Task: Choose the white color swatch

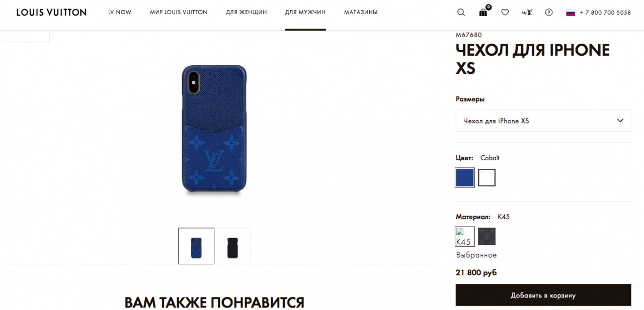Action: click(487, 177)
